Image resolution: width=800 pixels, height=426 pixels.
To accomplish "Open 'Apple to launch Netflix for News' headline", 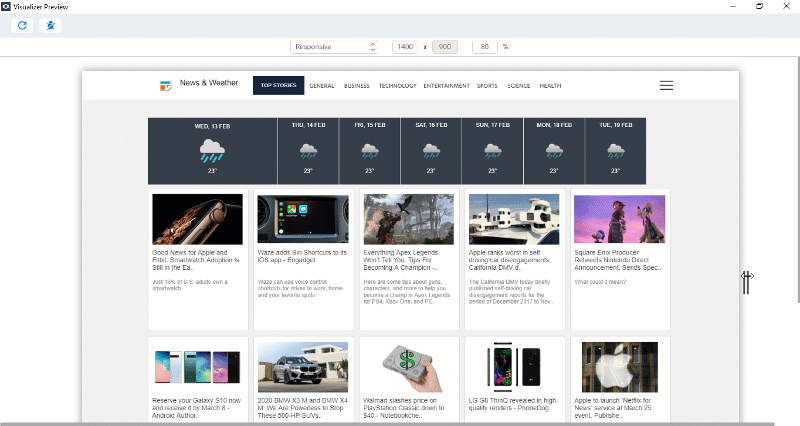I will 613,408.
